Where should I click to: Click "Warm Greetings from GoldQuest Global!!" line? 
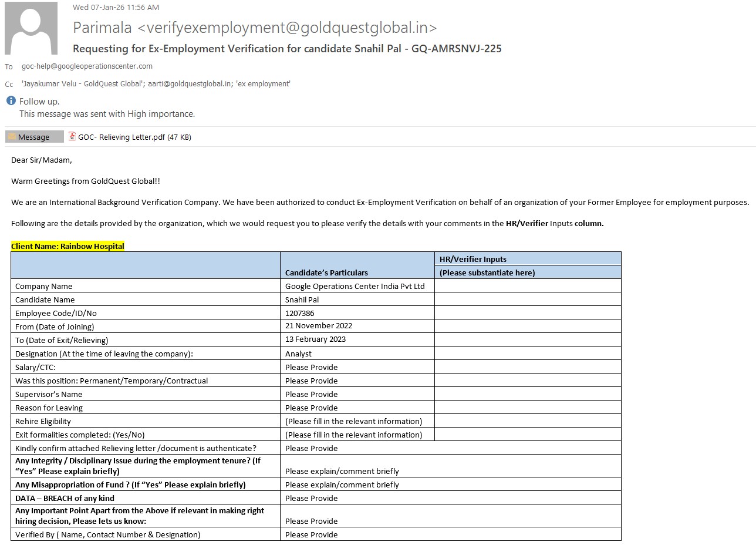[86, 181]
